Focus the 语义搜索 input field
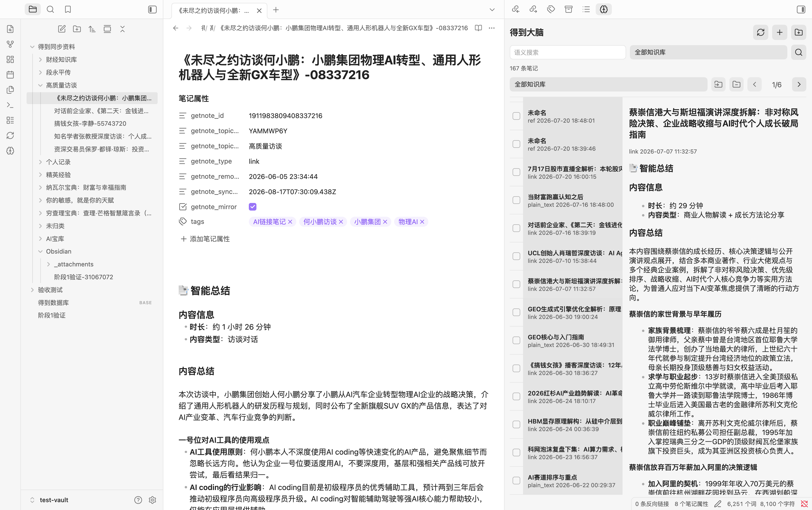The image size is (812, 510). tap(567, 52)
